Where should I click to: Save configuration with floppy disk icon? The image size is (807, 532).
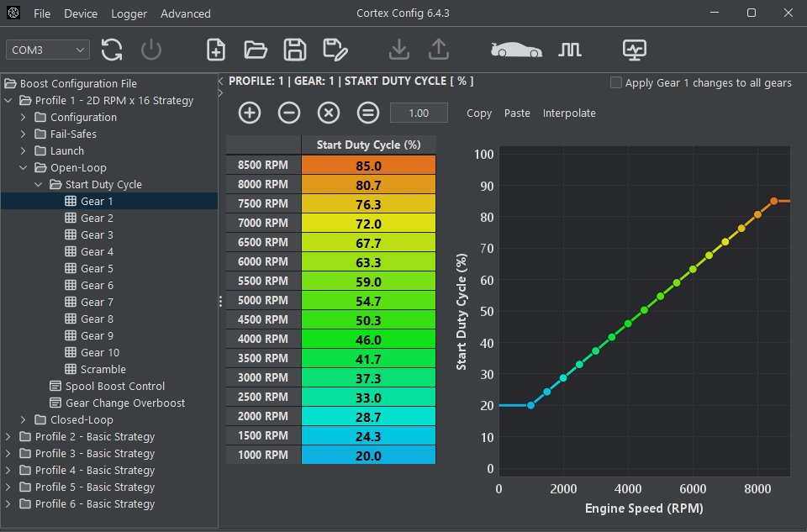[x=295, y=50]
